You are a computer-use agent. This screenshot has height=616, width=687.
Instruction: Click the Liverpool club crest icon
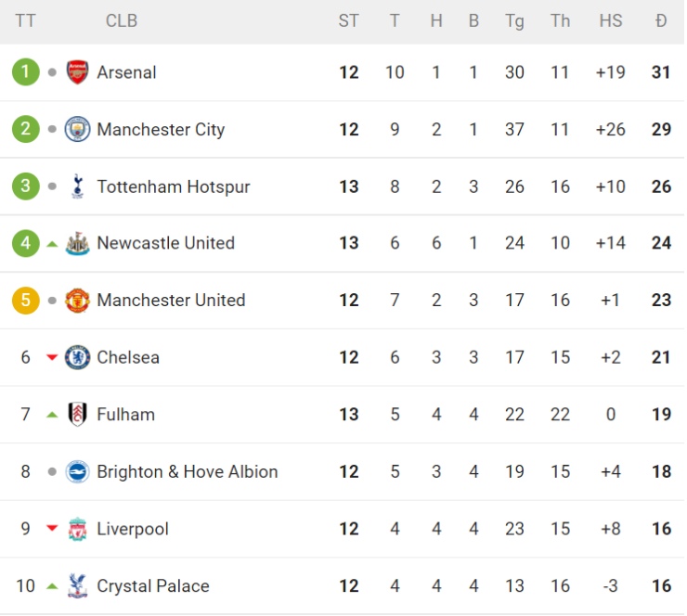point(77,529)
